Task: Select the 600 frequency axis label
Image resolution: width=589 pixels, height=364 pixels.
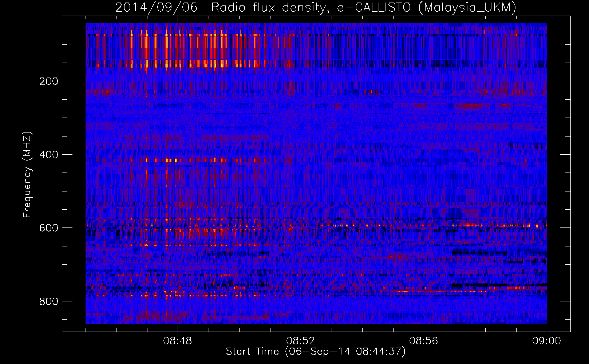Action: (48, 228)
